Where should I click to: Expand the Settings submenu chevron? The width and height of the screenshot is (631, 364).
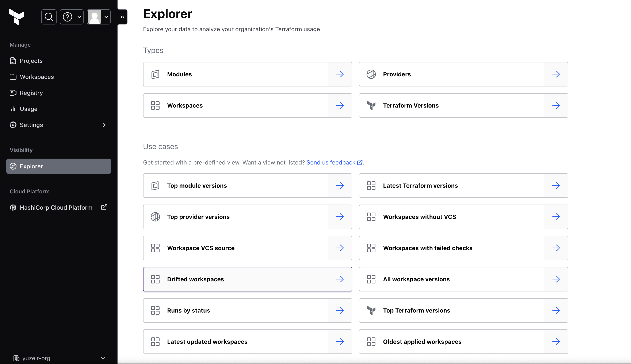pos(104,125)
